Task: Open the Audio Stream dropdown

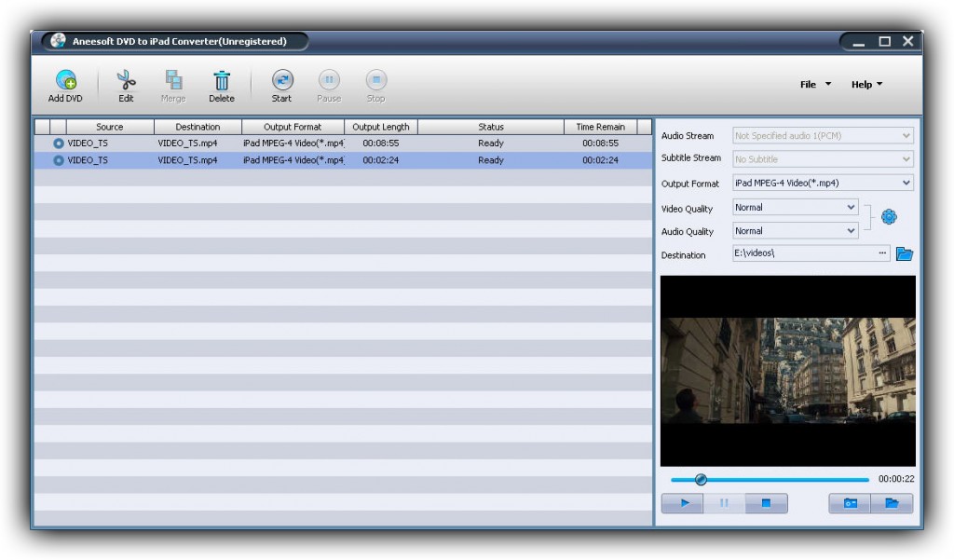Action: (823, 136)
